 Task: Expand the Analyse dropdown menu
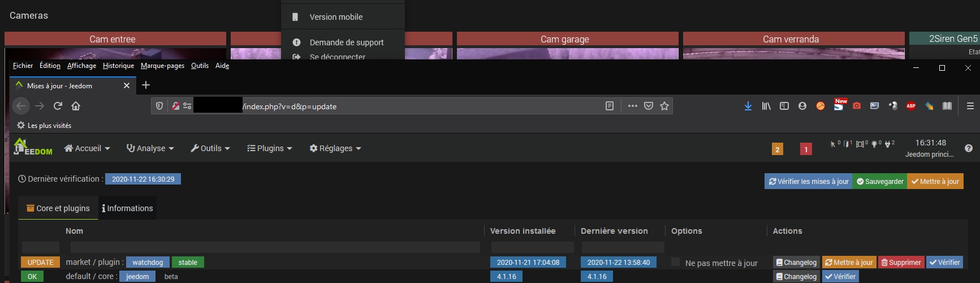150,148
